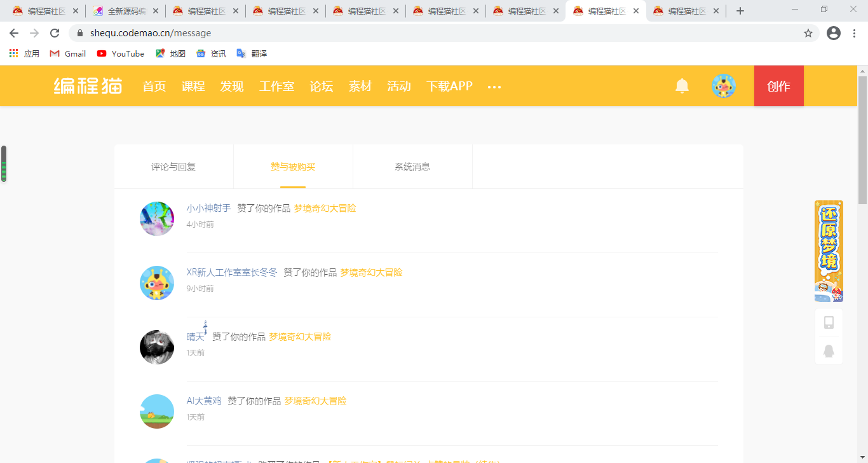
Task: View site security lock info
Action: coord(80,33)
